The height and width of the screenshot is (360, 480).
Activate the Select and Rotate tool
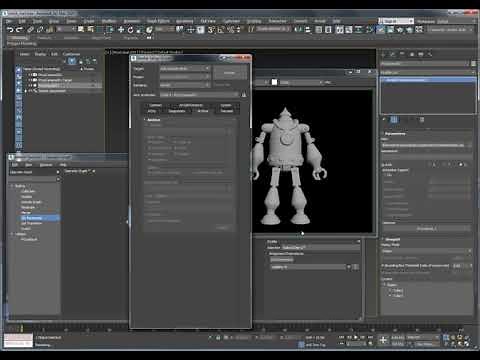(x=130, y=30)
